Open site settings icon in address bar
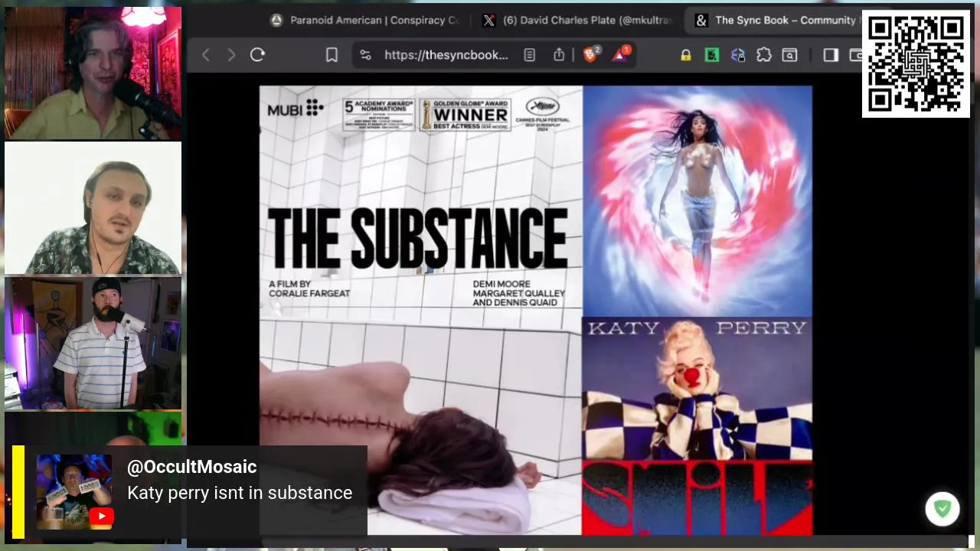Image resolution: width=980 pixels, height=551 pixels. click(x=365, y=54)
